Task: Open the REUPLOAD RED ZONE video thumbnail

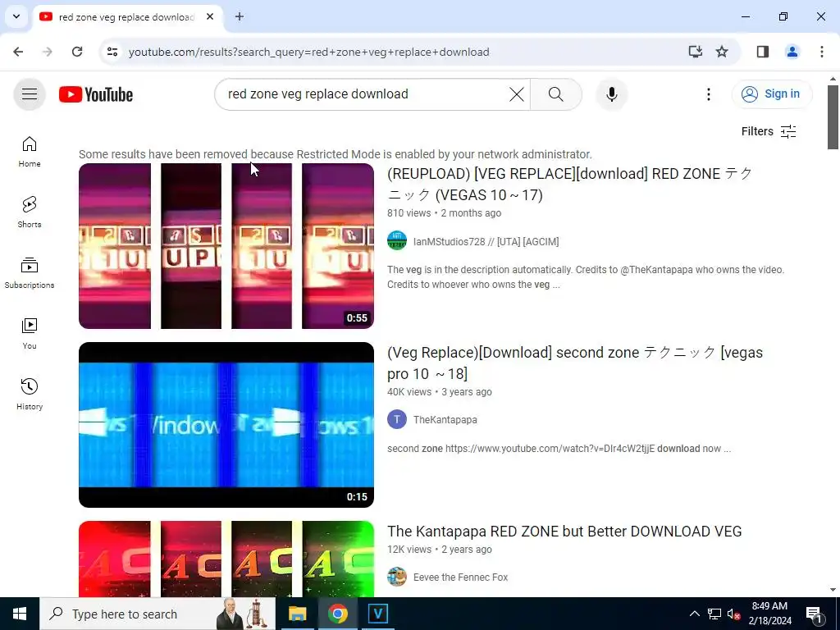Action: tap(226, 246)
